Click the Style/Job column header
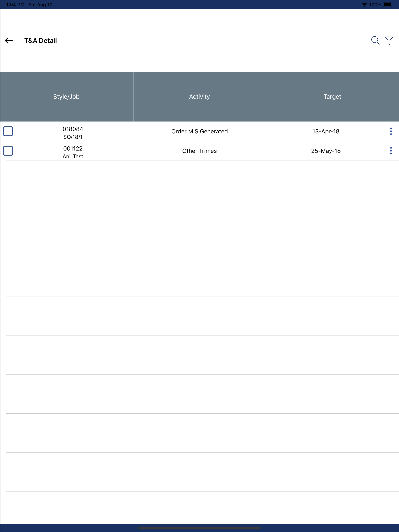The height and width of the screenshot is (532, 399). (66, 96)
